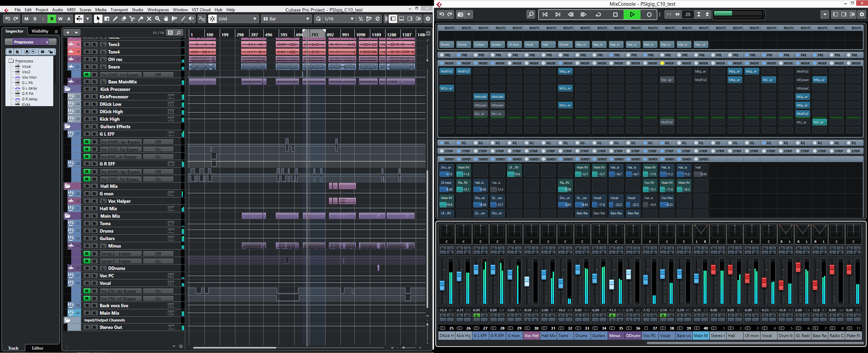
Task: Open the MixConsole channel search magnifier
Action: coord(531,15)
